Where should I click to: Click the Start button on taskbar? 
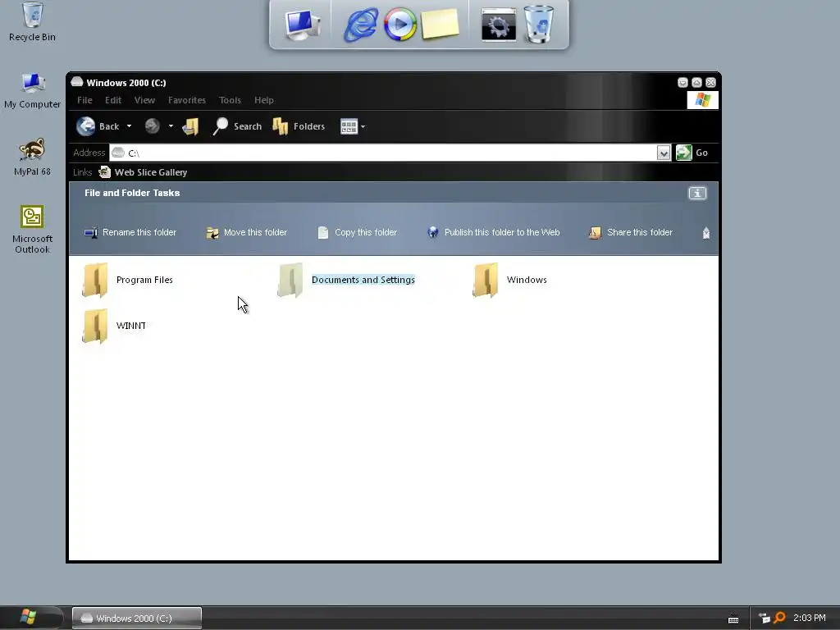29,618
